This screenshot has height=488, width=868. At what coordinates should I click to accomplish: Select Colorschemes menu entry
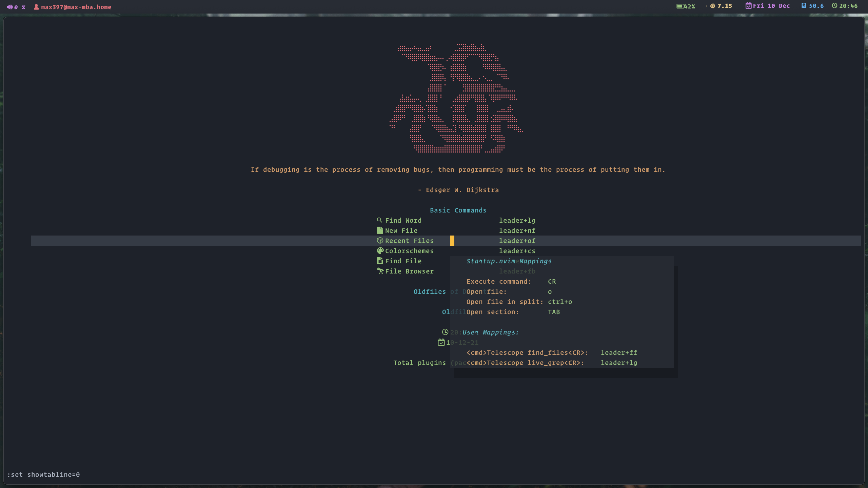coord(410,250)
